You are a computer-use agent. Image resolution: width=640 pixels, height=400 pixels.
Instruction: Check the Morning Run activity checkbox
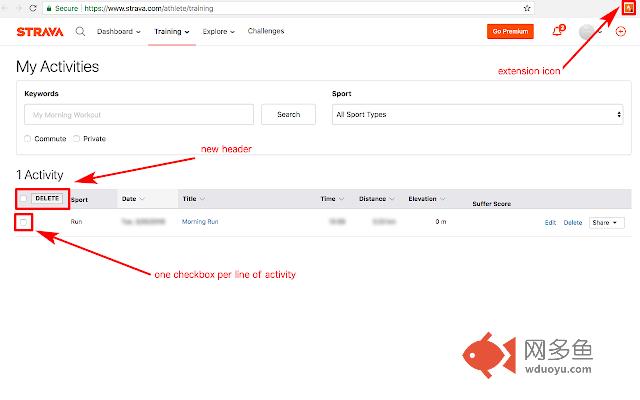23,222
